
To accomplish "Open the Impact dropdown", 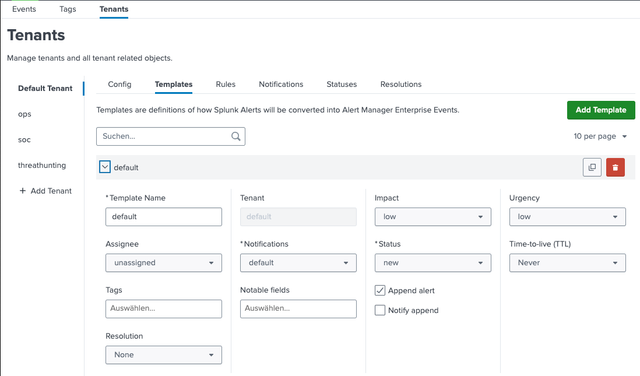I will [433, 217].
